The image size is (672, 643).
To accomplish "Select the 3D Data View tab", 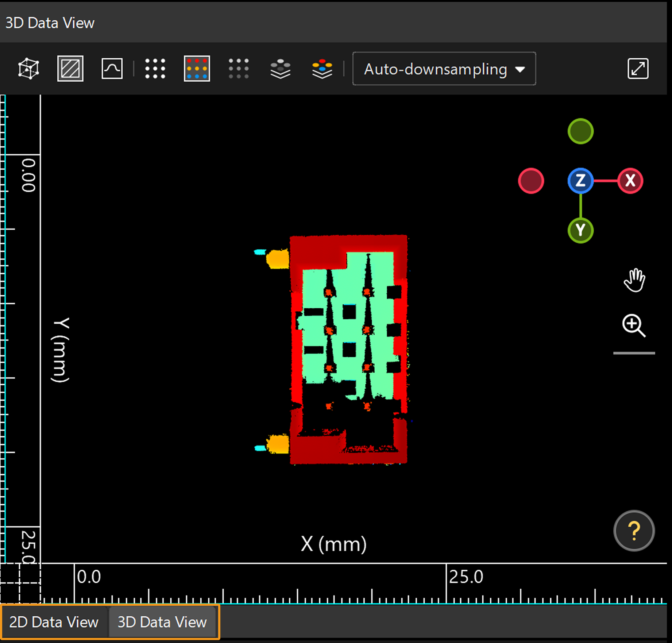I will tap(162, 622).
